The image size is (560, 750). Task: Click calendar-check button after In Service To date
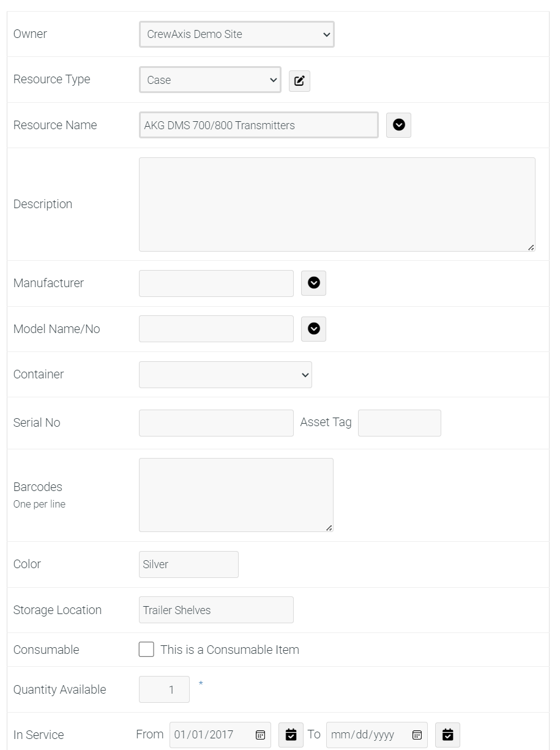point(447,735)
